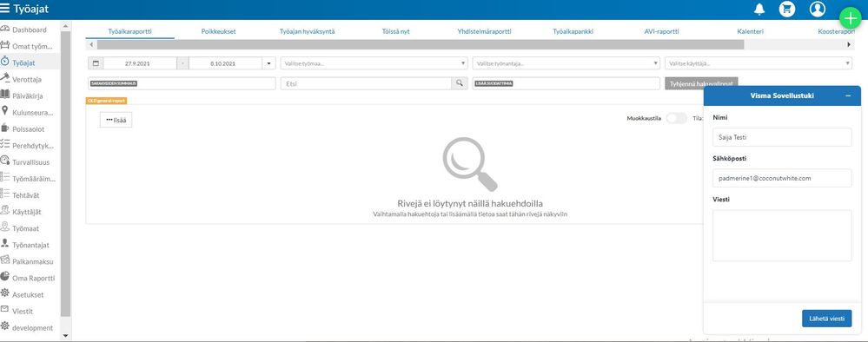This screenshot has width=868, height=342.
Task: Click tab scrollbar right arrow
Action: click(849, 44)
